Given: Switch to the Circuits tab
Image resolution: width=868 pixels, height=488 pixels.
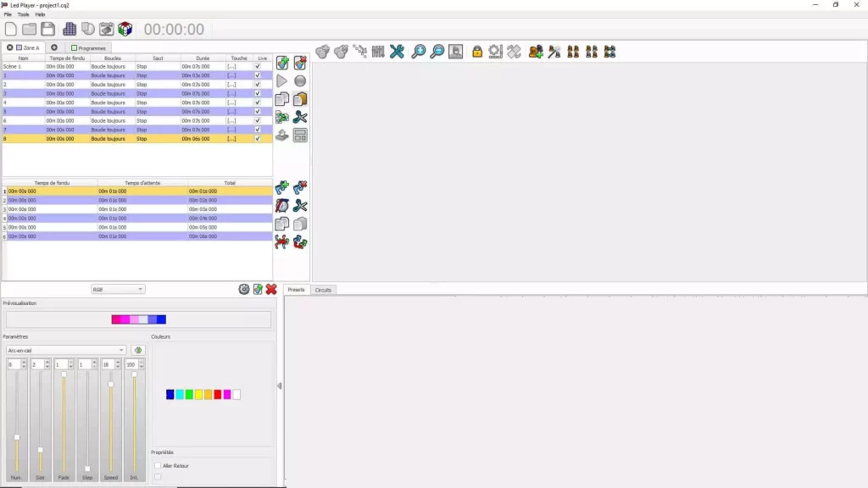Looking at the screenshot, I should (x=323, y=290).
